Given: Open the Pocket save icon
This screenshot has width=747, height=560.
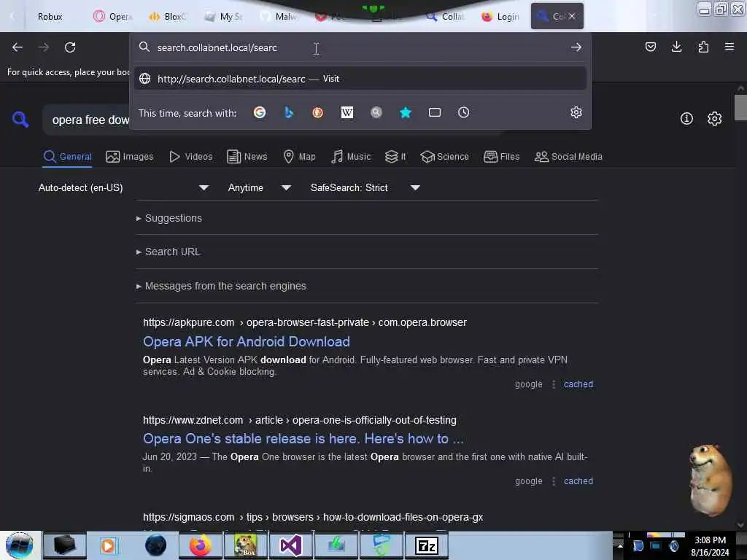Looking at the screenshot, I should [x=650, y=47].
